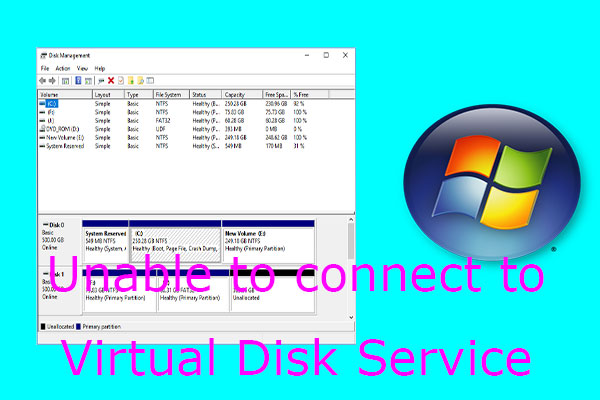
Task: Open the View menu
Action: [x=83, y=68]
